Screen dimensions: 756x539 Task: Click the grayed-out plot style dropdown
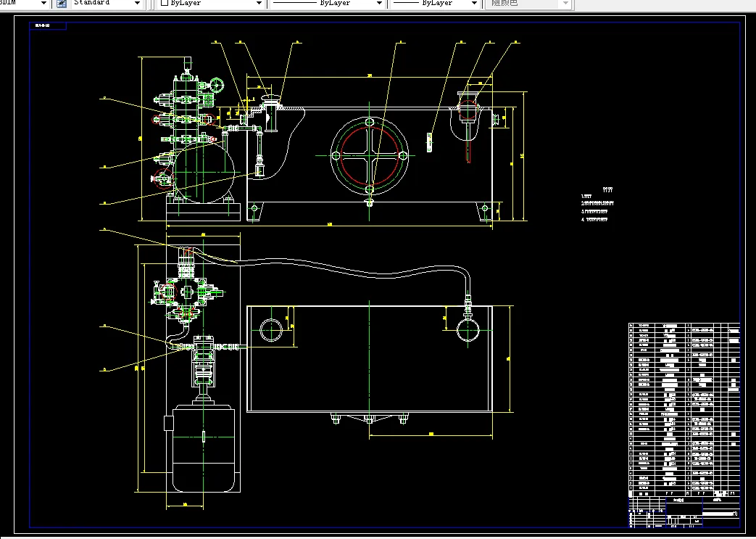(529, 4)
